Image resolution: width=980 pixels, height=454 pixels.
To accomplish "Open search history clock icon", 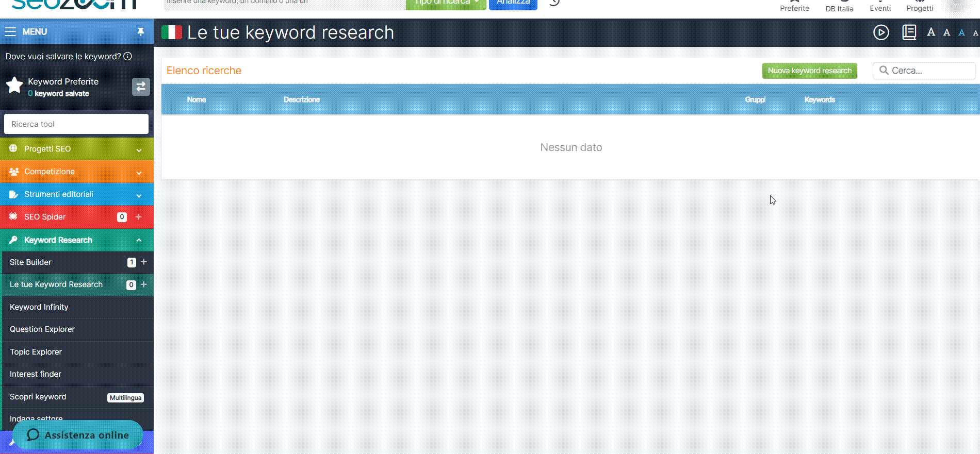I will point(554,3).
